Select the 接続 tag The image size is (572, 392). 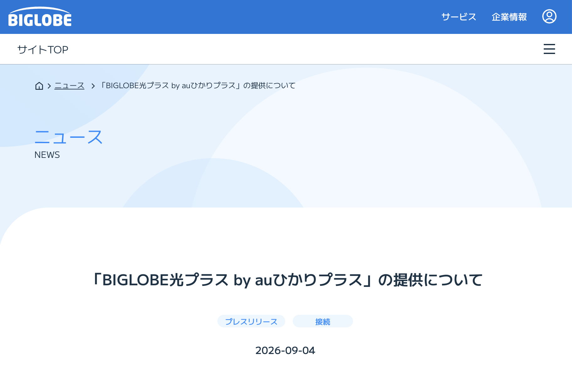(323, 321)
